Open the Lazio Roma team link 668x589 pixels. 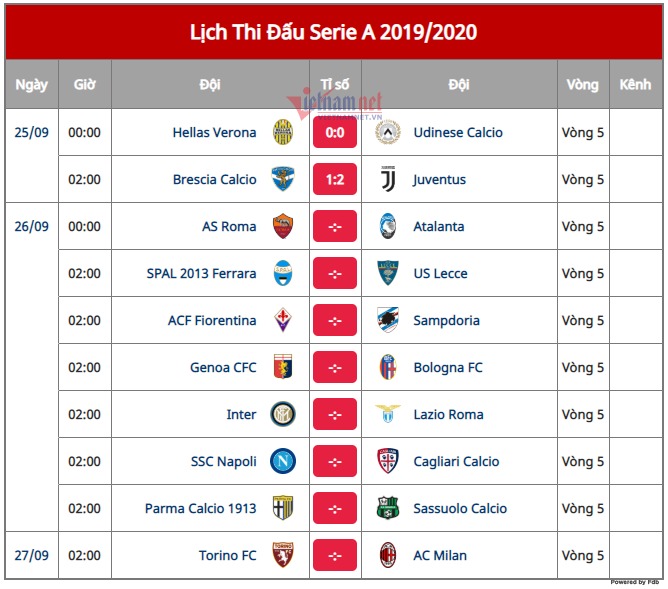pos(449,414)
